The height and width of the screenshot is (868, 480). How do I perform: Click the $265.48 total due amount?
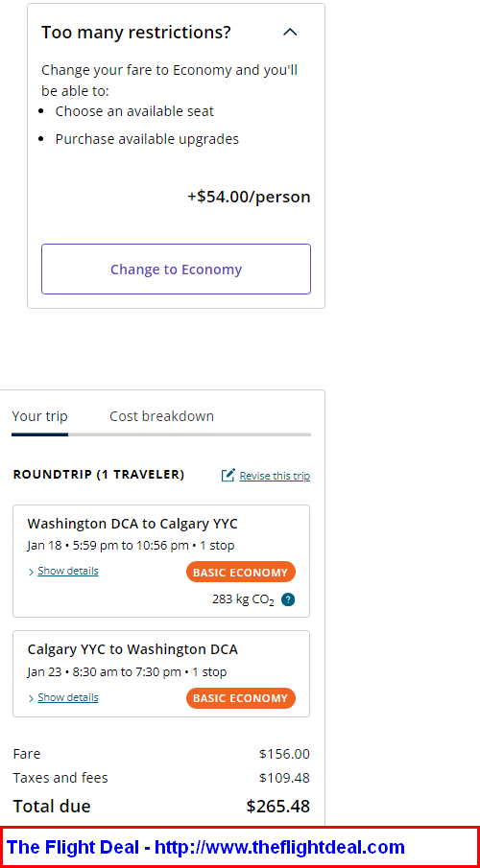[277, 806]
